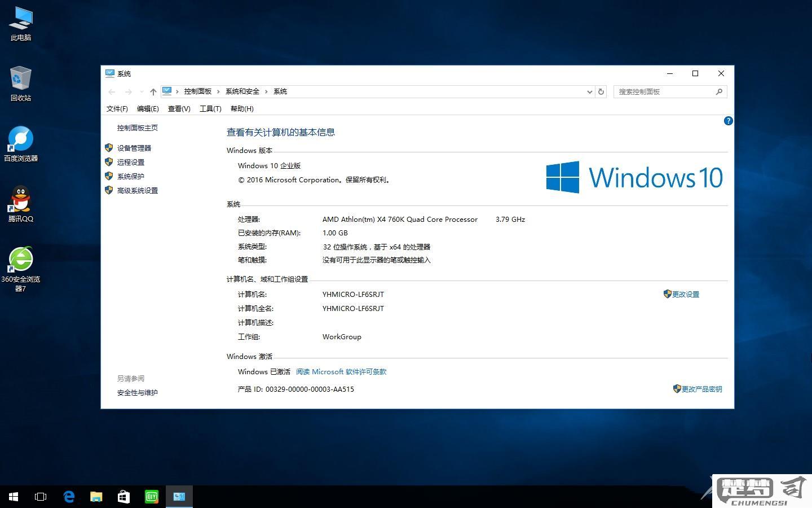Open the Windows Start menu
Screen dimensions: 812x508
[x=14, y=497]
